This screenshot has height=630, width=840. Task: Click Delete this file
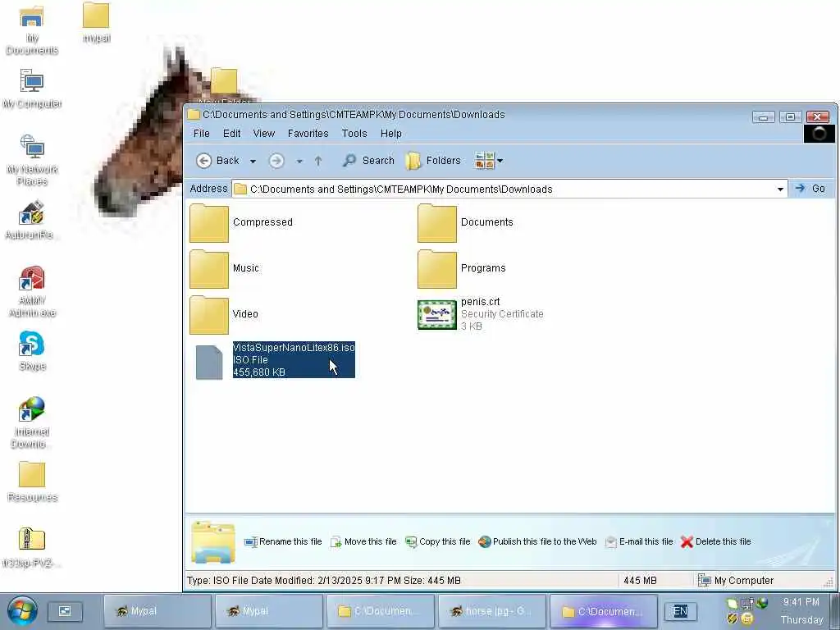pos(715,542)
